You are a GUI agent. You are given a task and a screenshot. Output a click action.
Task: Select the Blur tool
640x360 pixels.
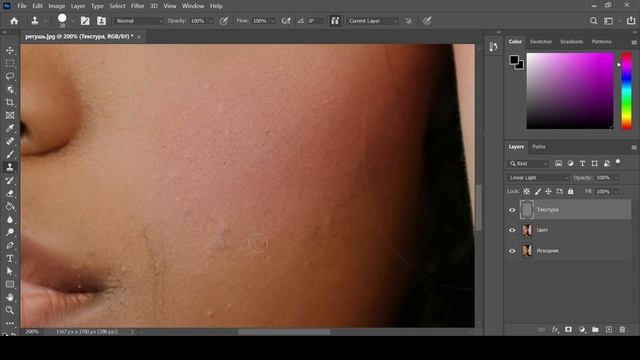[10, 220]
